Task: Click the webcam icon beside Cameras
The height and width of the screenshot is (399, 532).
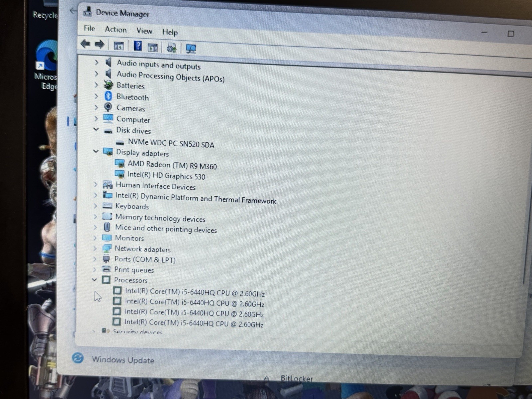Action: click(108, 107)
